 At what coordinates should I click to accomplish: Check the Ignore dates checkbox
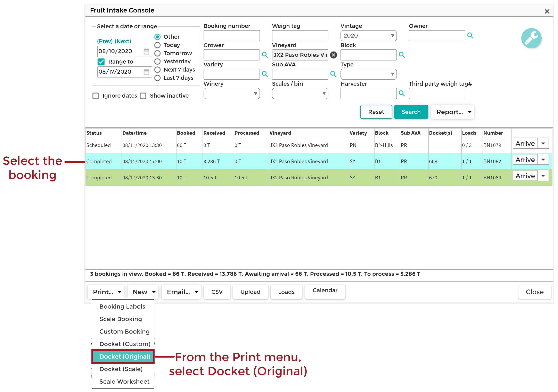click(96, 96)
